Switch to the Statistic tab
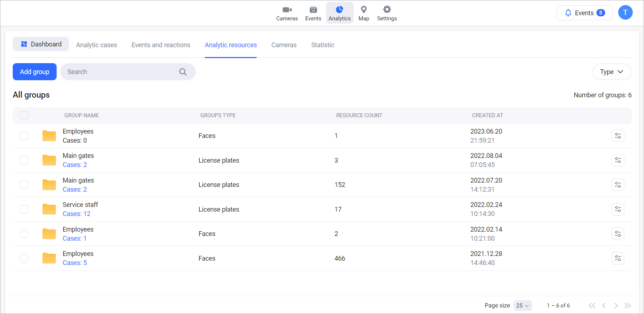Image resolution: width=644 pixels, height=314 pixels. [x=322, y=45]
